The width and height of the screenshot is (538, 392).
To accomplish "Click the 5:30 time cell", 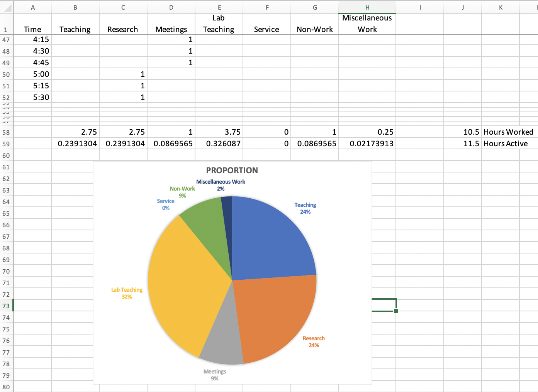I will pyautogui.click(x=32, y=97).
